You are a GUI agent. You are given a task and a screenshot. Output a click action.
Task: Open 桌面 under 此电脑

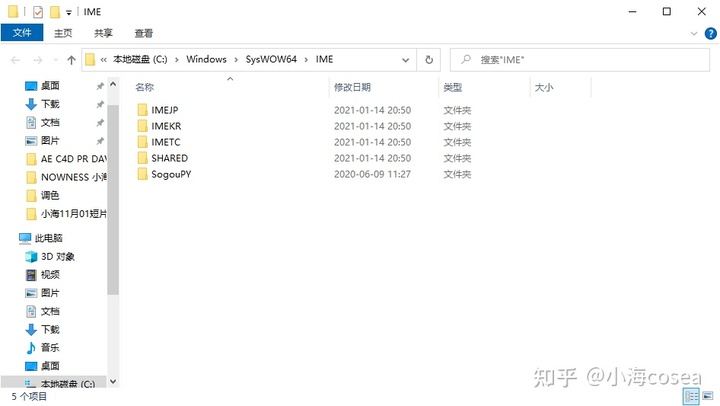tap(42, 366)
